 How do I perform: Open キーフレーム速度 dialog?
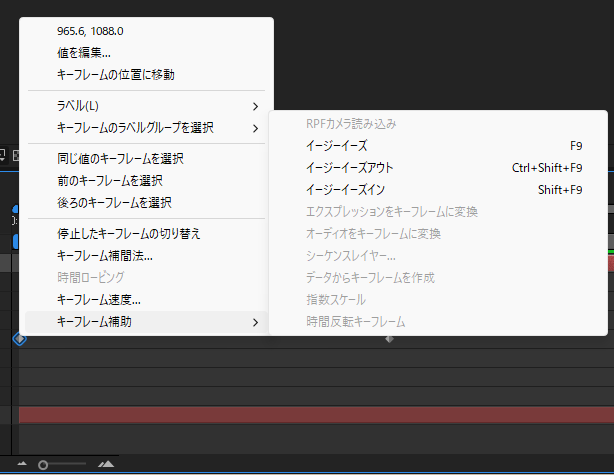coord(99,299)
